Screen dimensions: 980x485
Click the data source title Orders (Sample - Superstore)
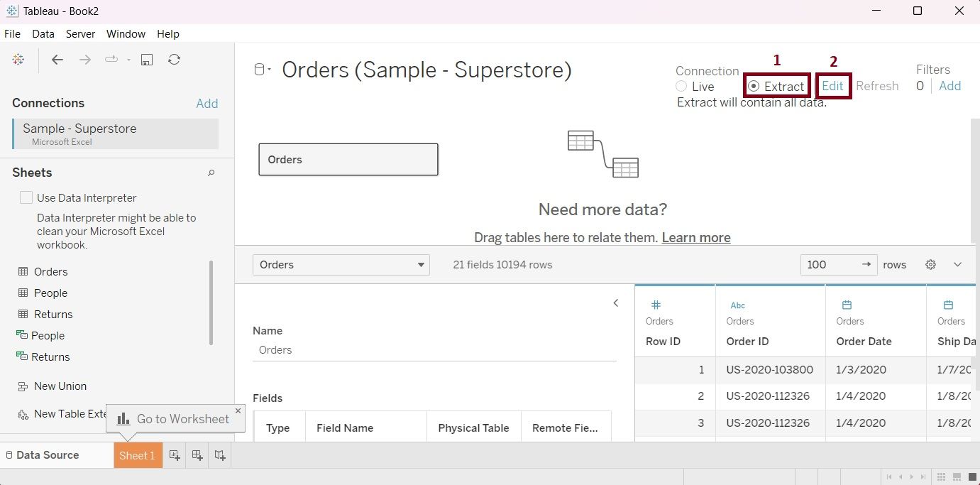(426, 70)
